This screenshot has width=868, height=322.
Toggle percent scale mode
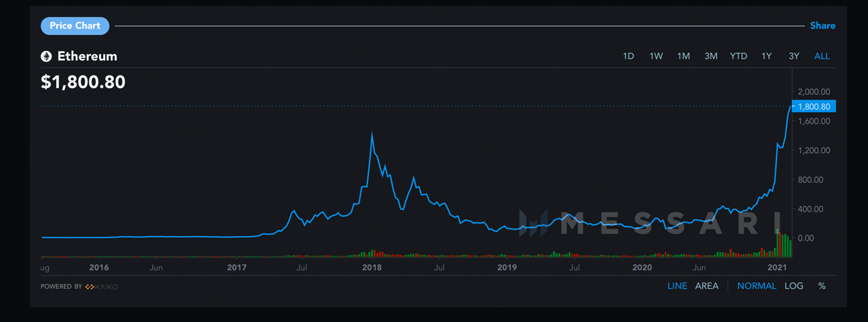point(822,286)
